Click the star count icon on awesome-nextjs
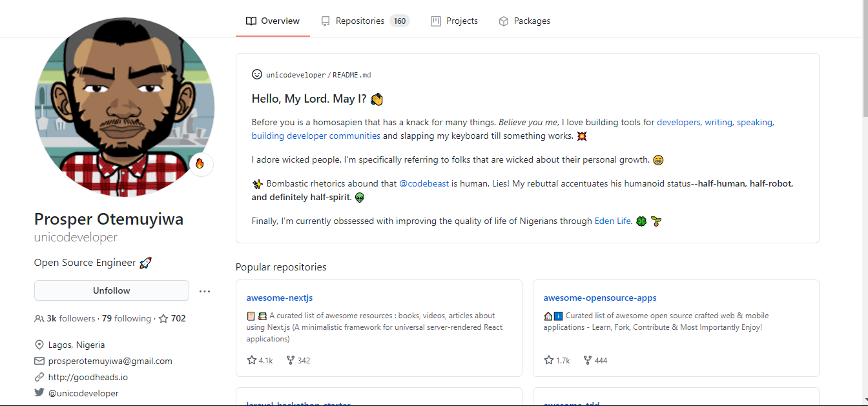 coord(252,360)
